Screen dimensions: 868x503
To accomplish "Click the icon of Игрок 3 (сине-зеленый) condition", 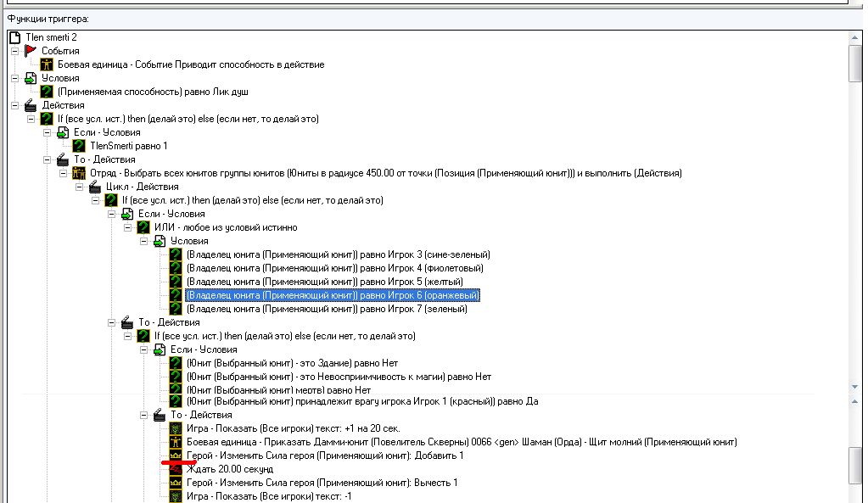I will pyautogui.click(x=176, y=254).
